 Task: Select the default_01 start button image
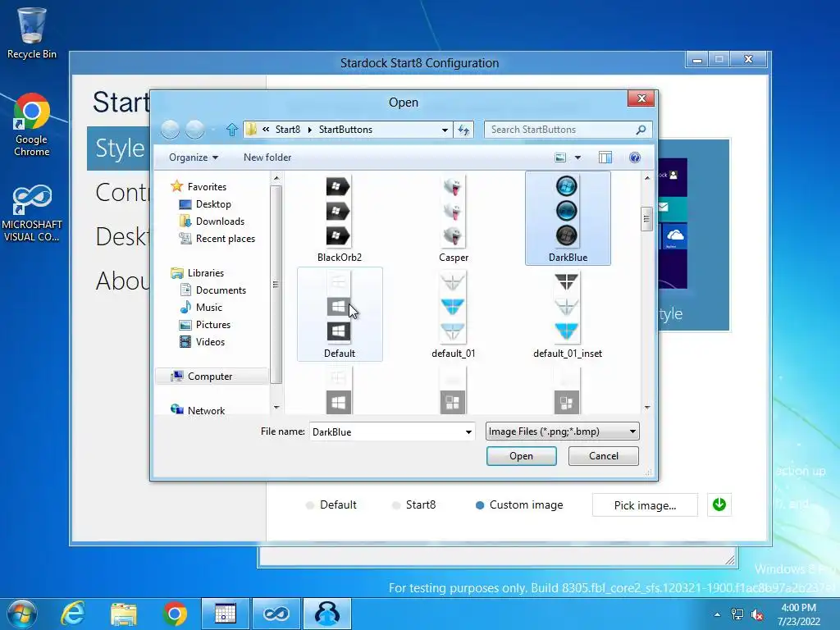click(x=453, y=314)
